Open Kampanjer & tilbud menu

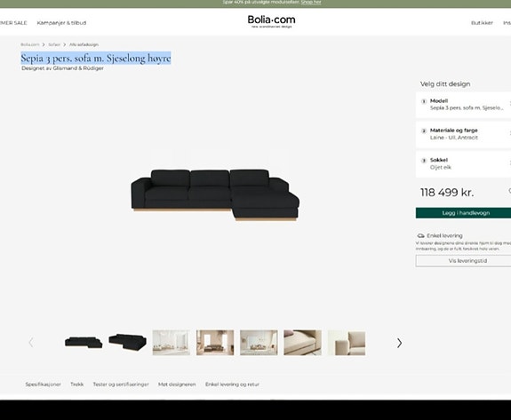point(61,23)
